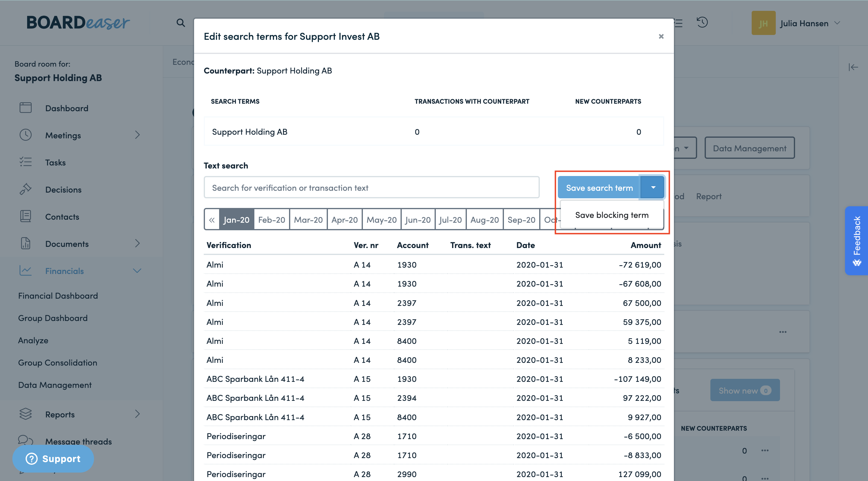868x481 pixels.
Task: Toggle the Save search term dropdown arrow
Action: pyautogui.click(x=653, y=188)
